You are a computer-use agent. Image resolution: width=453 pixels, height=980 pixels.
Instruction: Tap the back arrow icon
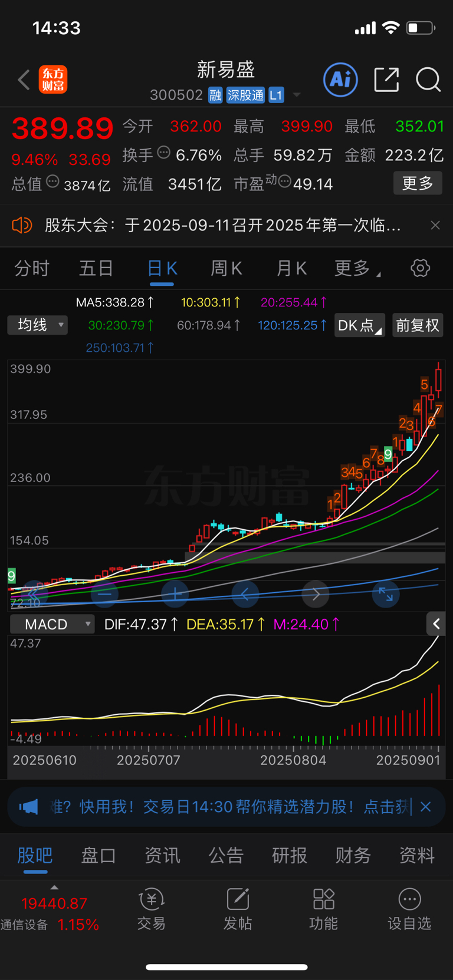click(x=24, y=80)
